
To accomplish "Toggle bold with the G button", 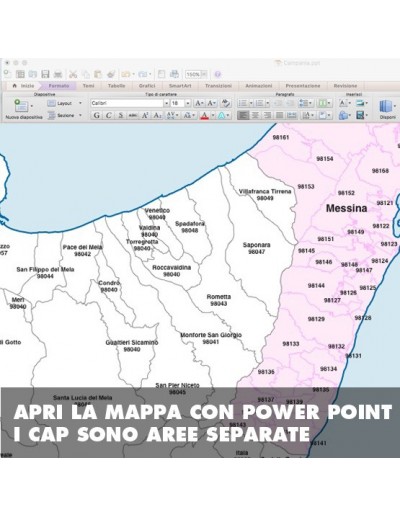I will click(x=96, y=115).
